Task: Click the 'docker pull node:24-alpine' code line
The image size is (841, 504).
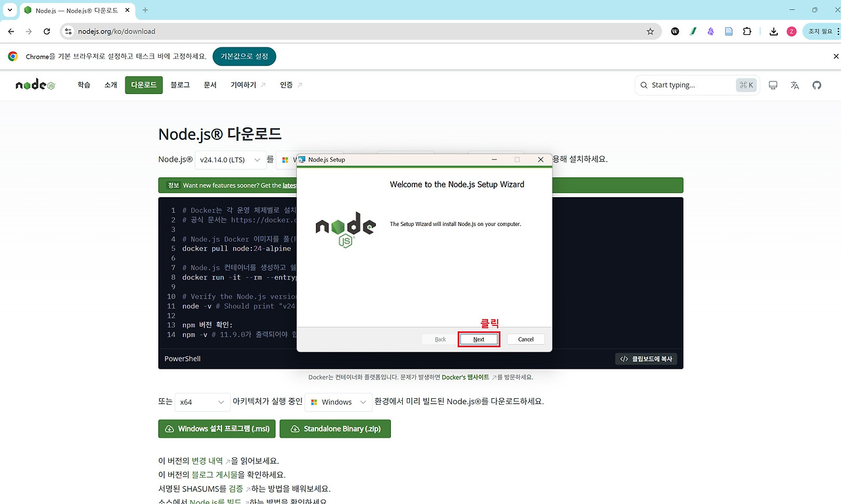Action: pos(237,248)
